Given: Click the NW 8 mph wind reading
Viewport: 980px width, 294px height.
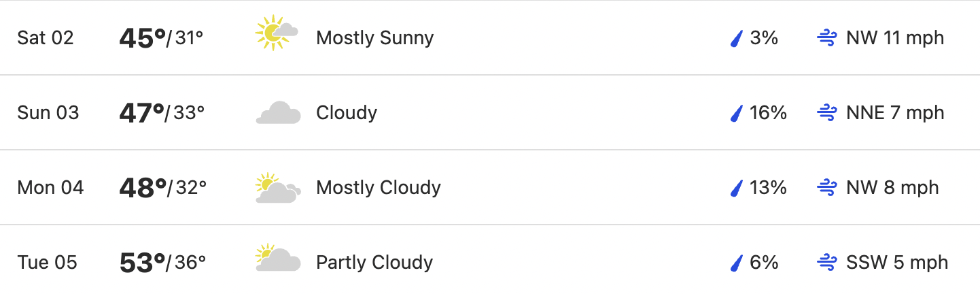Looking at the screenshot, I should click(892, 187).
